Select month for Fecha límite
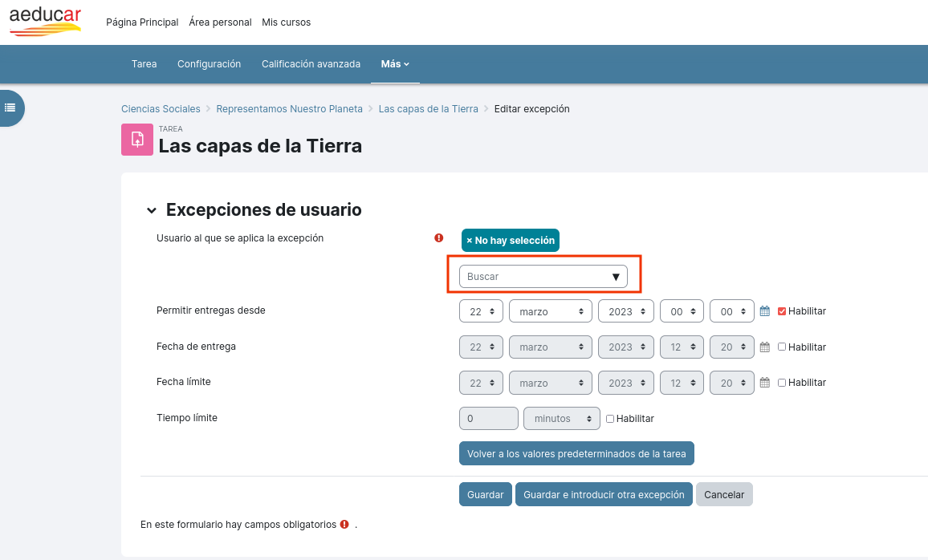This screenshot has height=560, width=928. 551,383
